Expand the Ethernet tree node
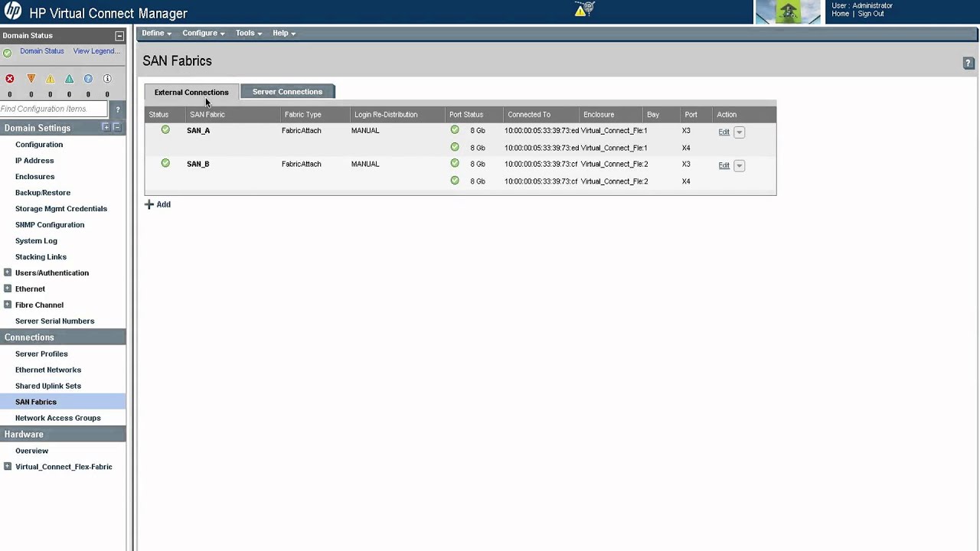 click(x=8, y=289)
